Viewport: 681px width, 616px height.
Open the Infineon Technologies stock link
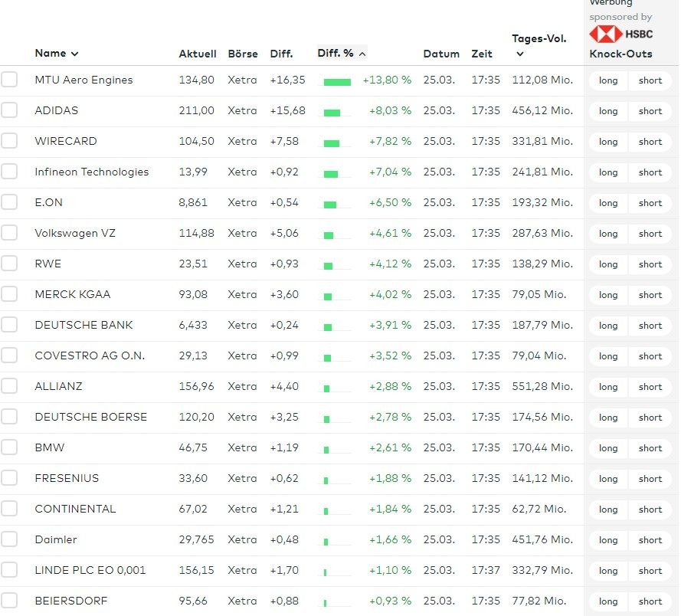coord(92,172)
